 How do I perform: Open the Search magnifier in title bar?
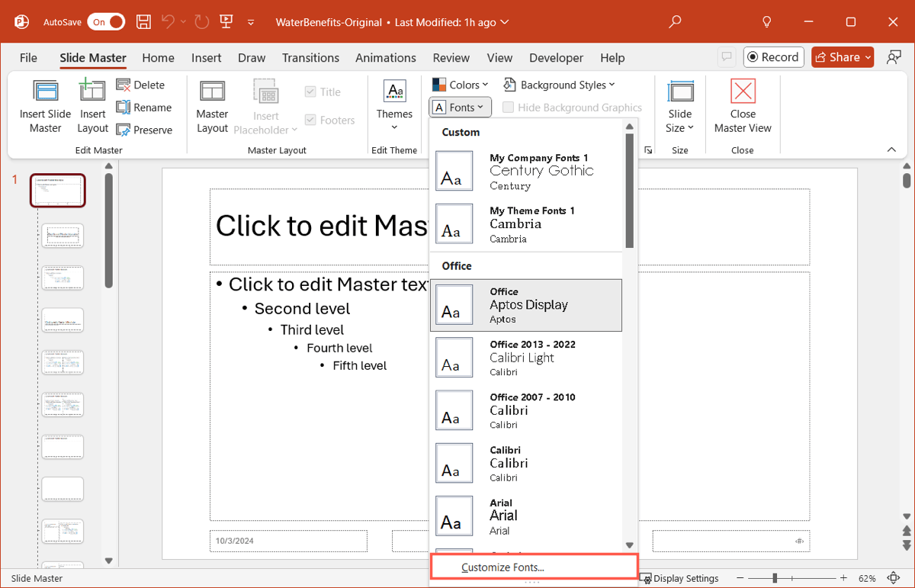click(675, 22)
